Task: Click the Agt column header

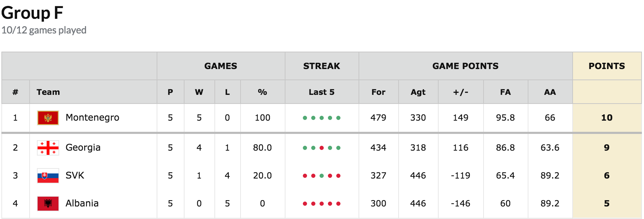Action: coord(418,92)
